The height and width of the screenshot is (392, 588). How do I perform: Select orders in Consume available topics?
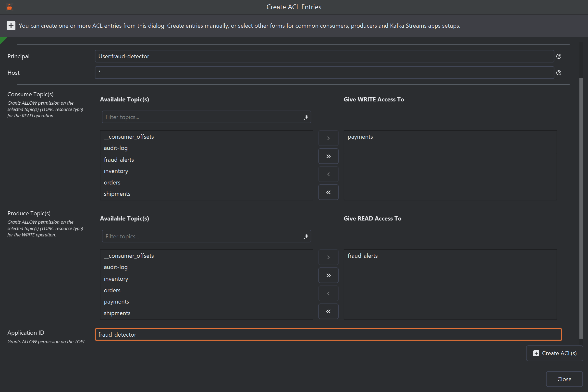coord(206,183)
